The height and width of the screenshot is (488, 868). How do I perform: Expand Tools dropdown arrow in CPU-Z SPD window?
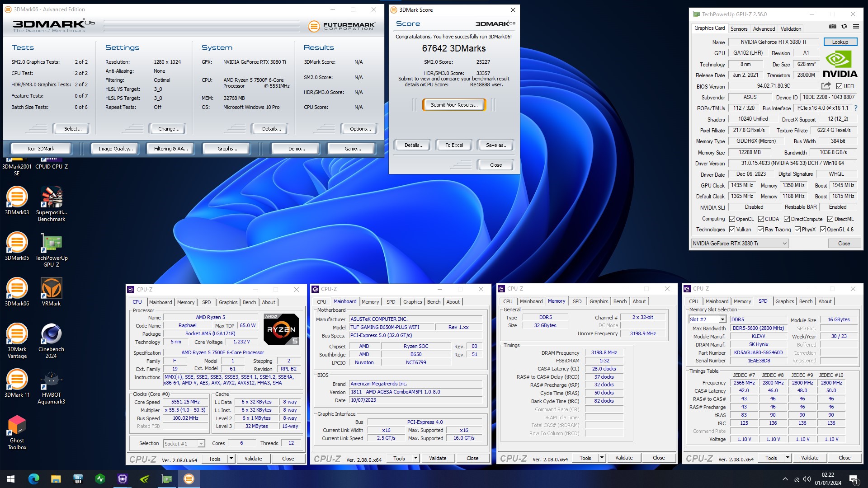pyautogui.click(x=788, y=458)
